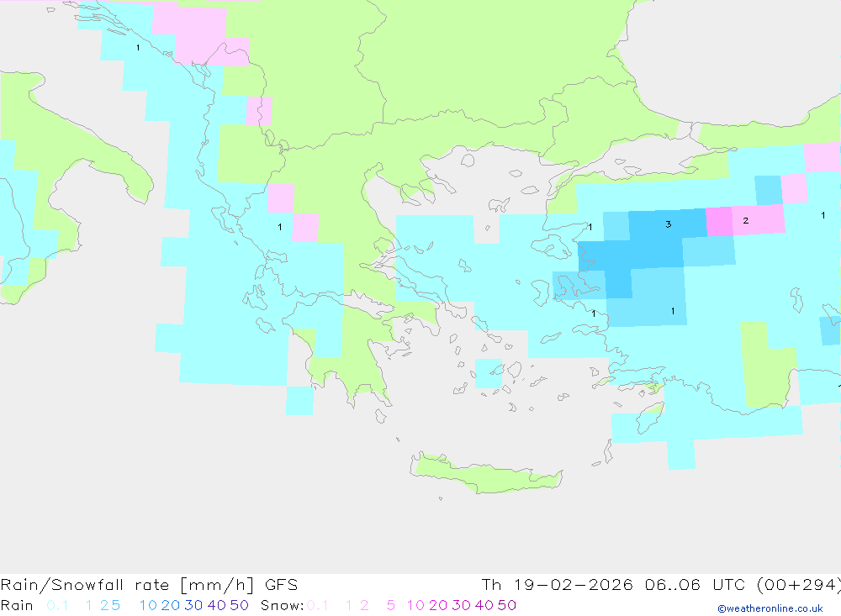The width and height of the screenshot is (841, 616).
Task: Select the Snow legend value 50
Action: pos(507,605)
